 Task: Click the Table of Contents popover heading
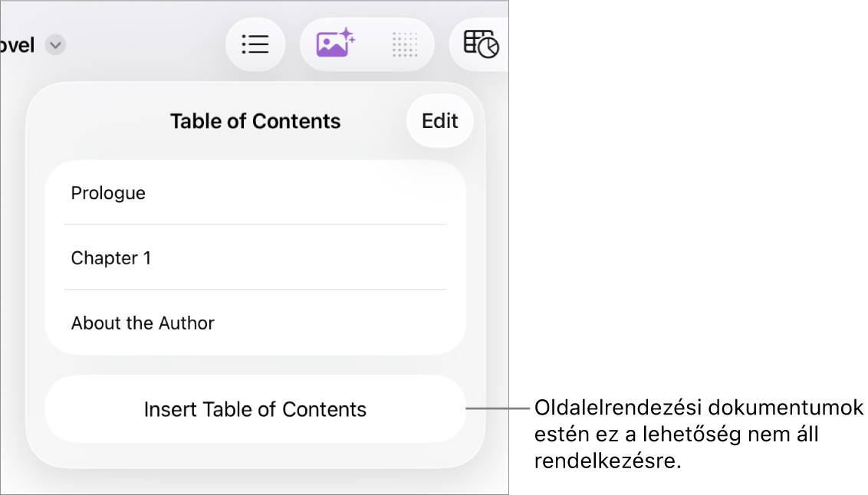[255, 121]
